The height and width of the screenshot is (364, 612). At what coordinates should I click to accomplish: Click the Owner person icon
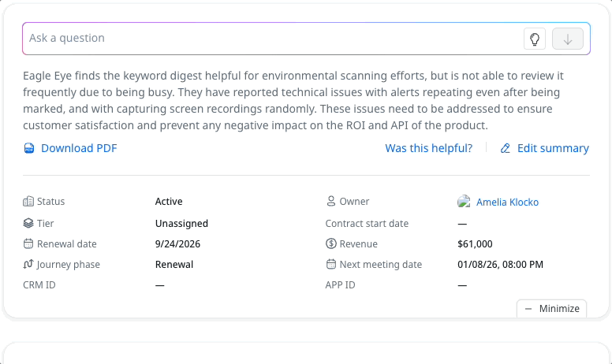point(331,202)
